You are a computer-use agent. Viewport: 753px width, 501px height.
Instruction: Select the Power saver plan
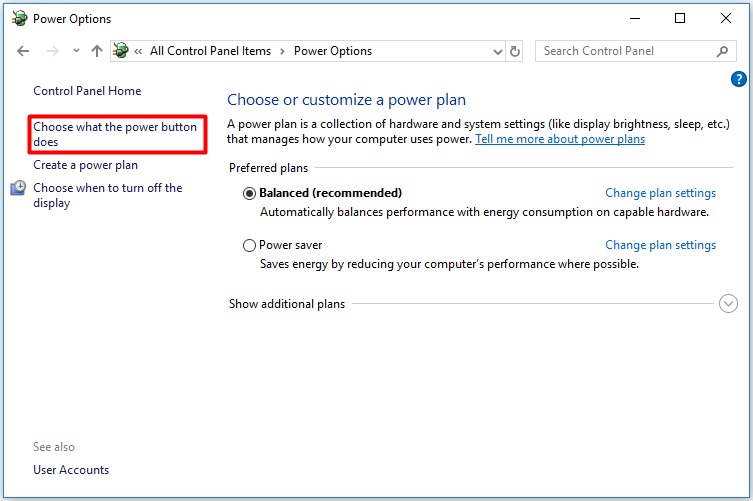(x=249, y=245)
